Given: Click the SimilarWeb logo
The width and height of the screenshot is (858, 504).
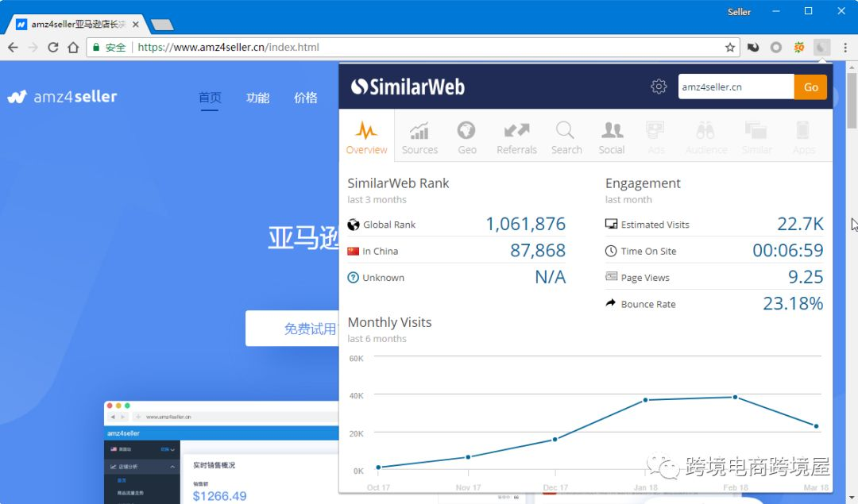Looking at the screenshot, I should point(407,87).
